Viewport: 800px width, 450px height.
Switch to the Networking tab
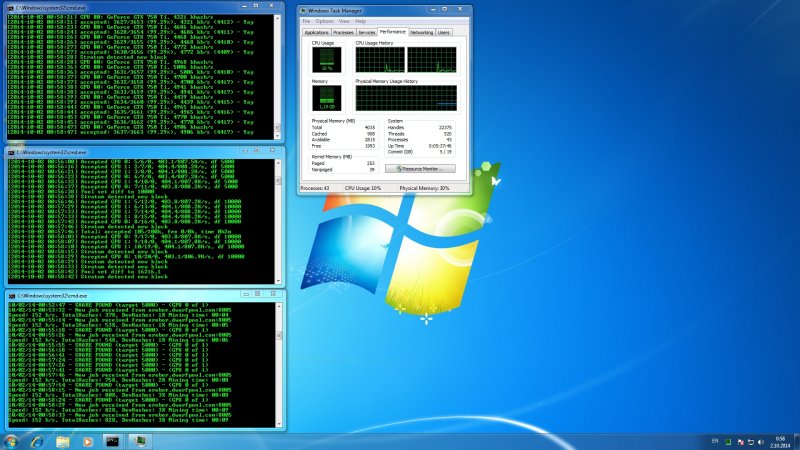pos(421,33)
